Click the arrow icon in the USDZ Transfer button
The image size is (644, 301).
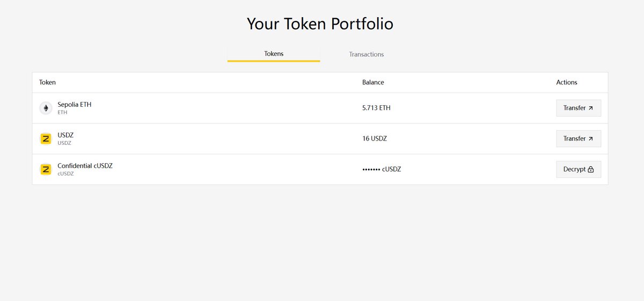click(591, 139)
